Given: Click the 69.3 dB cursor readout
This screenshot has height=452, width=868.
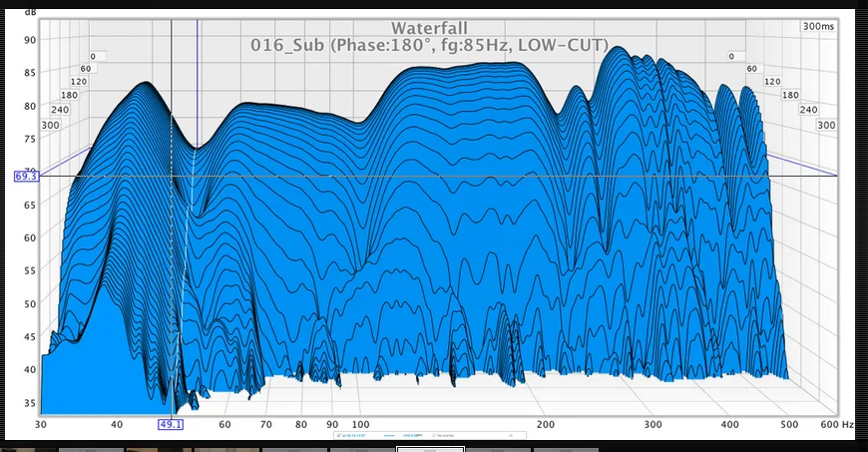Looking at the screenshot, I should (x=26, y=177).
